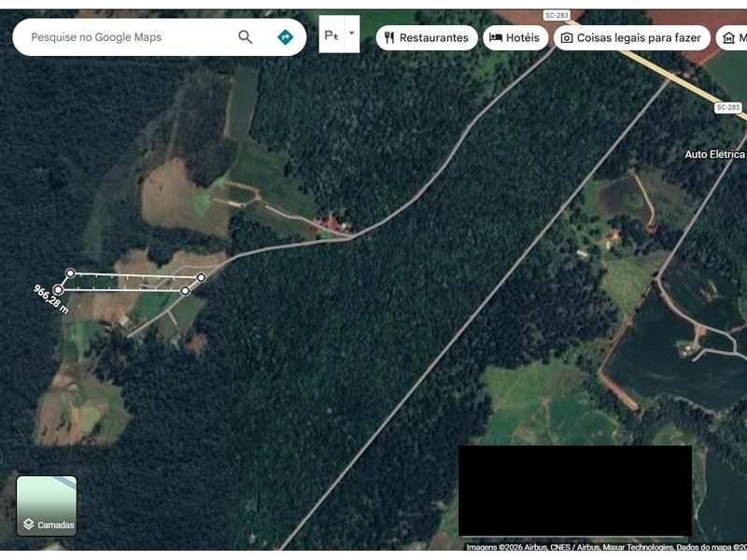
Task: Click the SC-283 road shield at the top edge
Action: (x=557, y=15)
